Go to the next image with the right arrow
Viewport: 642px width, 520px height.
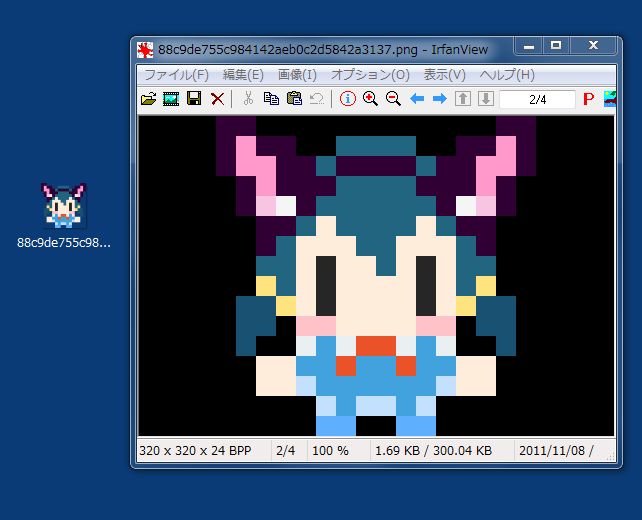440,99
